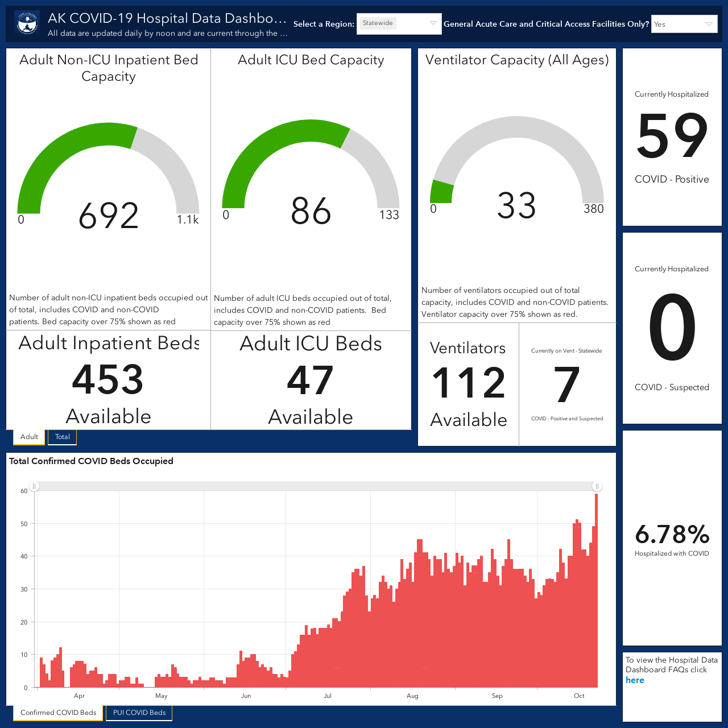Image resolution: width=728 pixels, height=728 pixels.
Task: Switch to the Adult tab
Action: [29, 437]
